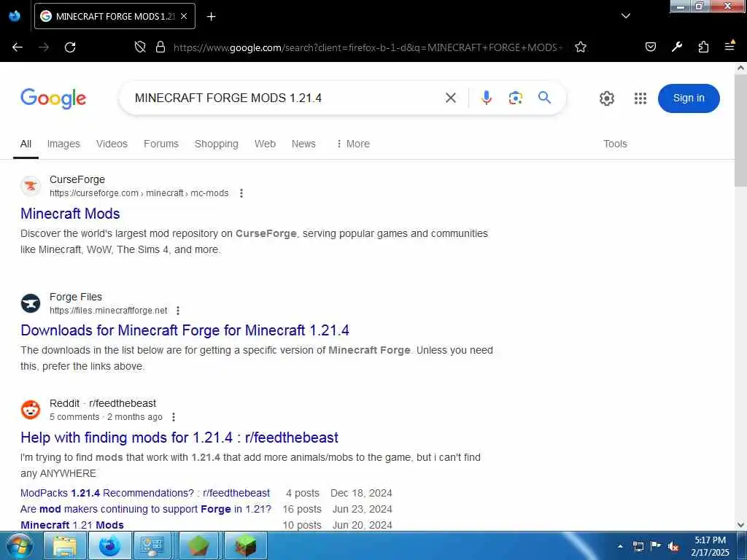Click inside the Google search field
Screen dimensions: 747x560
click(286, 98)
